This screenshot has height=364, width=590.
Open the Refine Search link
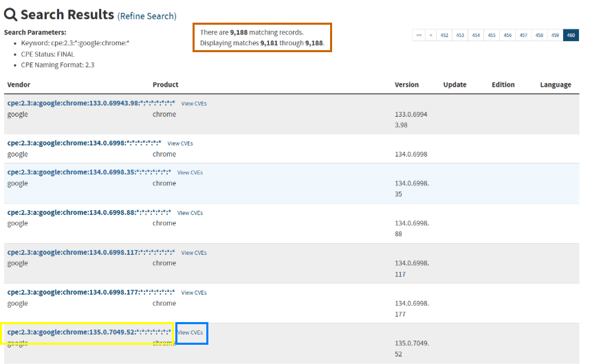point(146,16)
